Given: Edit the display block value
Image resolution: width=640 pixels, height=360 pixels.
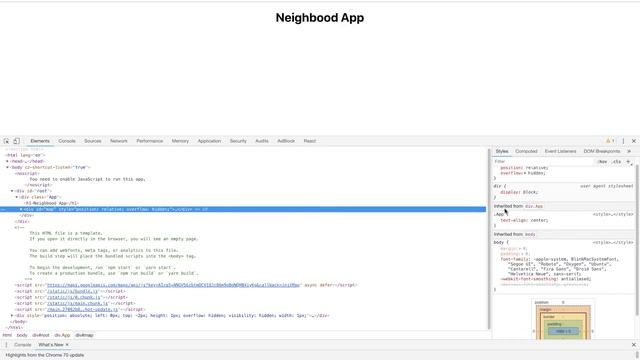Looking at the screenshot, I should [x=530, y=192].
